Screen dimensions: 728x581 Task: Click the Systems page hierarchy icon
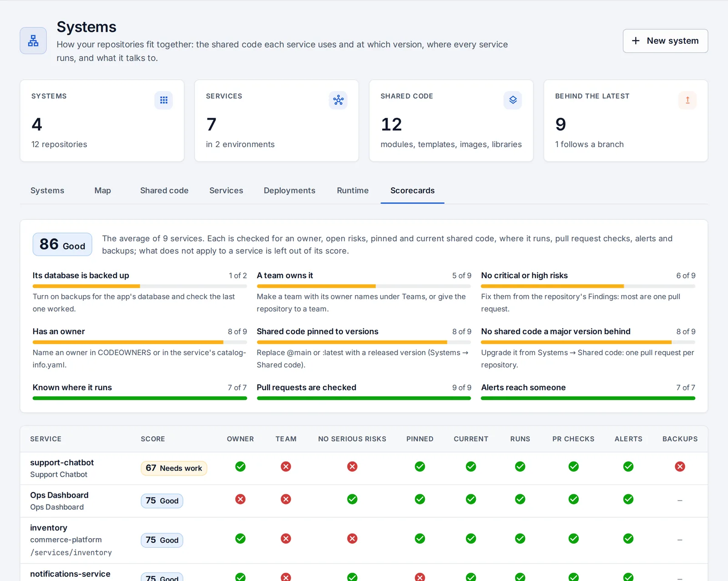[x=33, y=41]
